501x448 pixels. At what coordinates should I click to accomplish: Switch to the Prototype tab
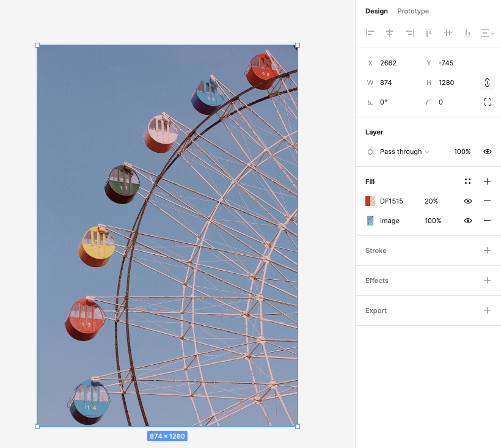coord(413,11)
